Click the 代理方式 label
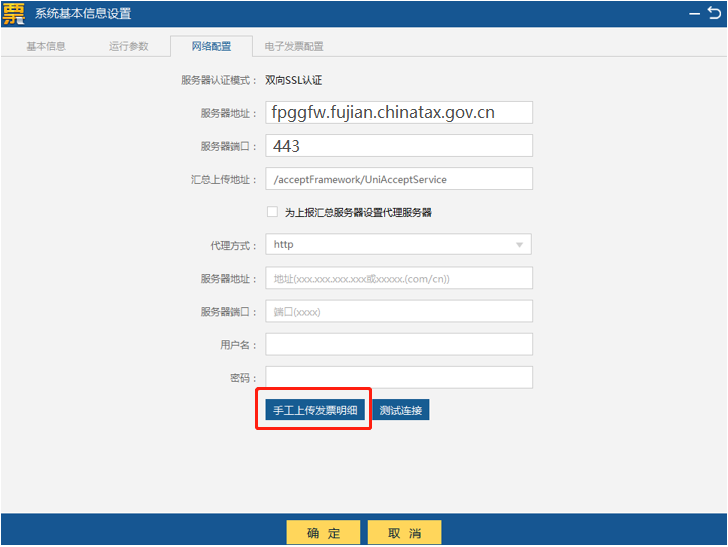Screen dimensions: 728x547 234,246
